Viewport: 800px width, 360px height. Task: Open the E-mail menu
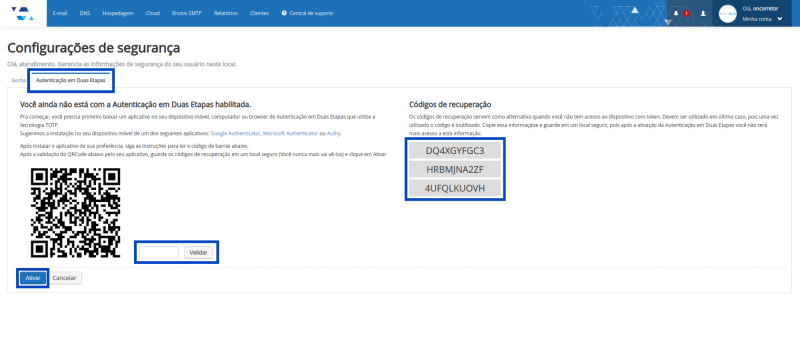[x=60, y=13]
